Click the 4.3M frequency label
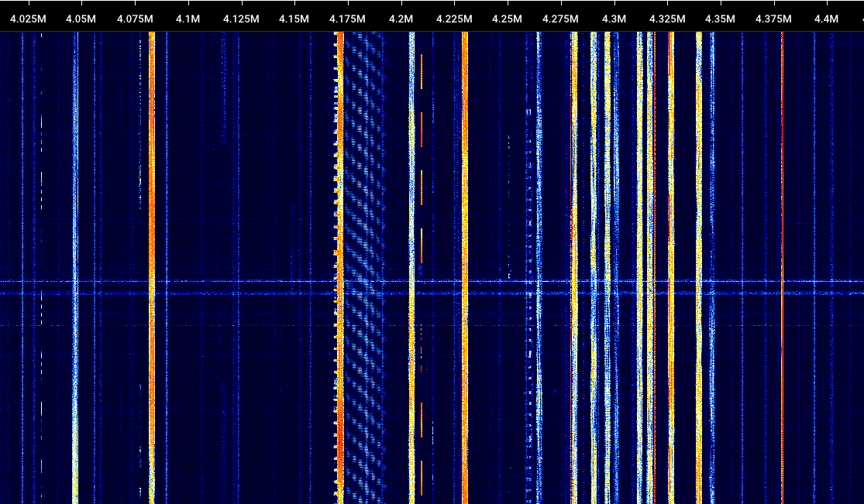The width and height of the screenshot is (864, 504). (x=614, y=19)
